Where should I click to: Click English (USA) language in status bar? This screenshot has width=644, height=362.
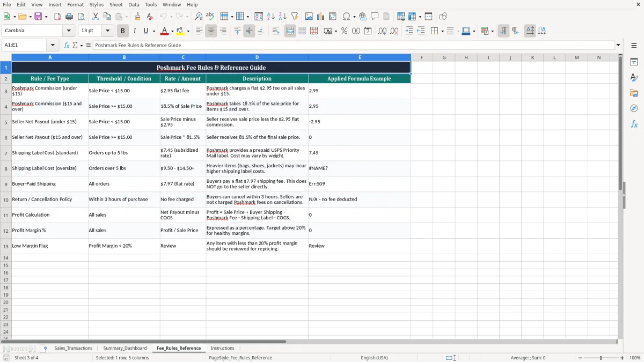(x=374, y=358)
